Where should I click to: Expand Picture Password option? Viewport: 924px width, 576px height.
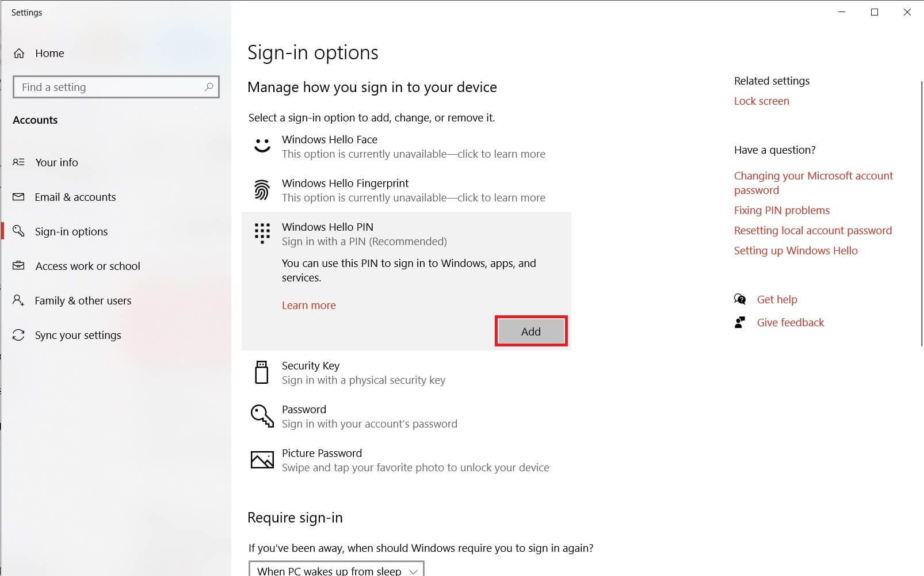(x=406, y=460)
